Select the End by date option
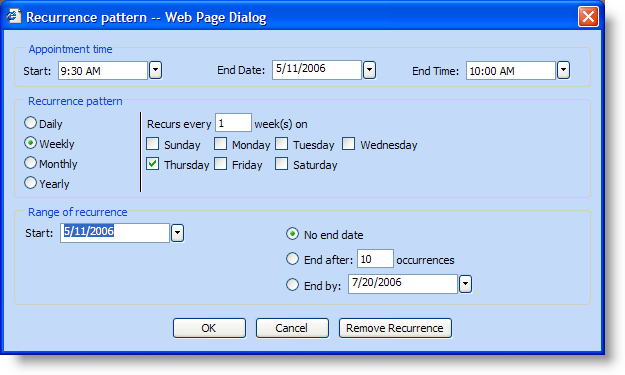The image size is (625, 375). pyautogui.click(x=292, y=285)
